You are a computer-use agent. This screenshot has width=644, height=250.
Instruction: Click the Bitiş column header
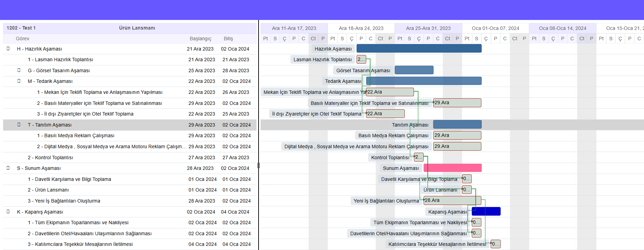click(x=228, y=39)
